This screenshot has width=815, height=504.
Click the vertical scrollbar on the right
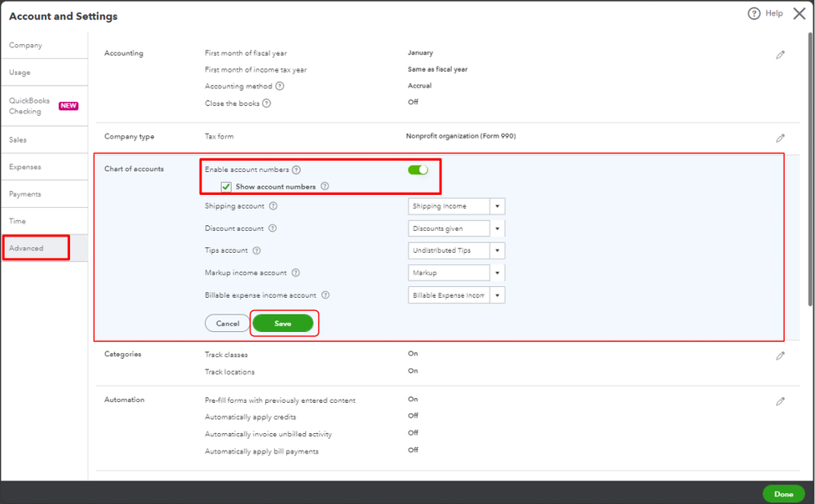810,169
